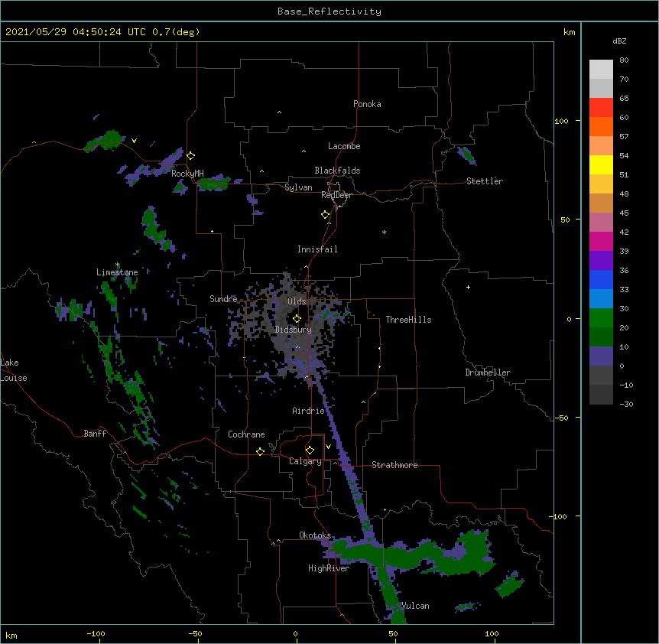Click the Drumheller label
This screenshot has height=644, width=659.
coord(488,372)
